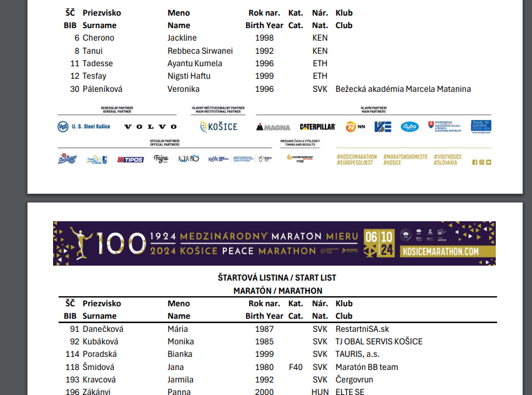Click the #VISITKOSICE hashtag
This screenshot has width=532, height=395.
(x=448, y=156)
